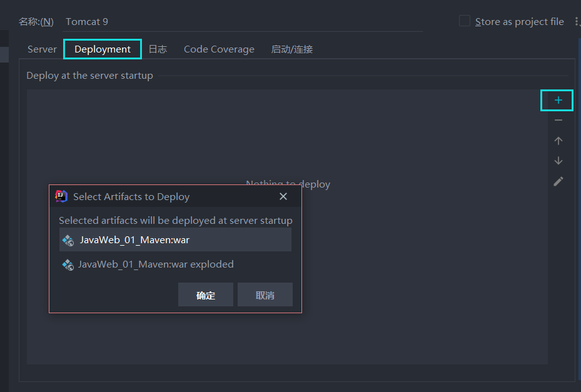
Task: Click the artifact icon beside JavaWeb_01_Maven:war
Action: [68, 241]
